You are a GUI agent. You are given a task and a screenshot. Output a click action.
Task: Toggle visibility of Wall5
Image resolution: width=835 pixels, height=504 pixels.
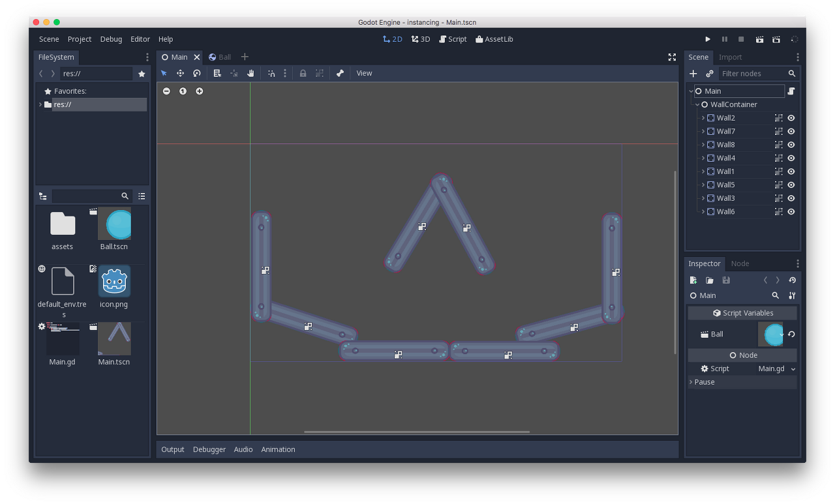(x=791, y=185)
